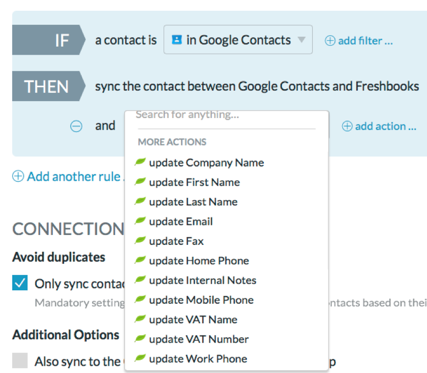Uncheck the Only sync contacts checkbox
Screen dimensions: 427x373
tap(20, 283)
